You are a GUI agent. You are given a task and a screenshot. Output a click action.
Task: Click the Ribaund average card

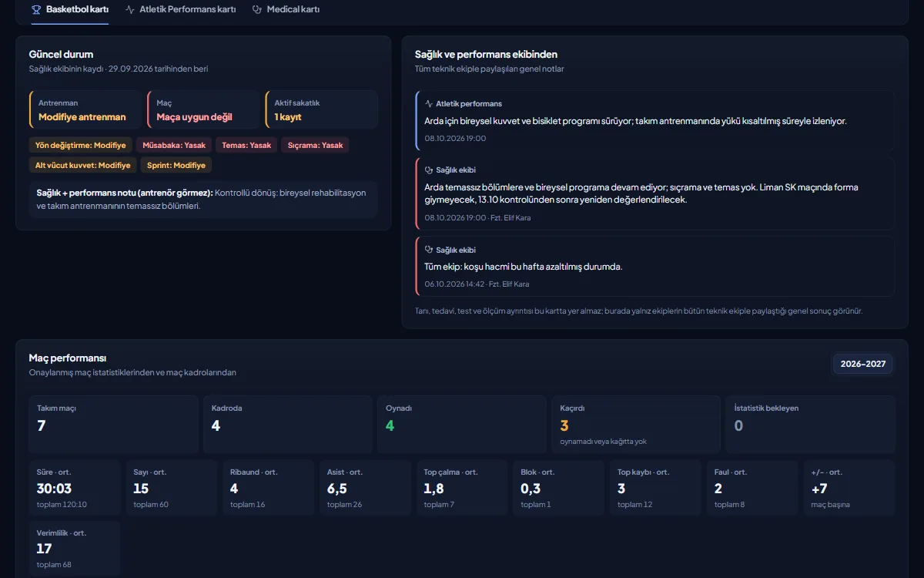coord(269,488)
